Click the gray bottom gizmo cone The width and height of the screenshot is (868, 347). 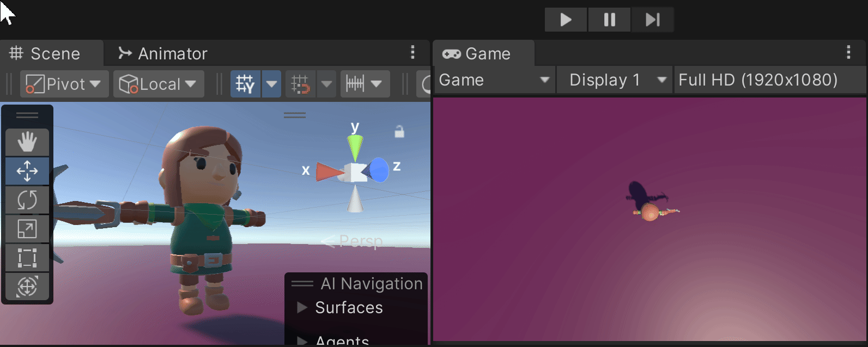click(x=355, y=199)
